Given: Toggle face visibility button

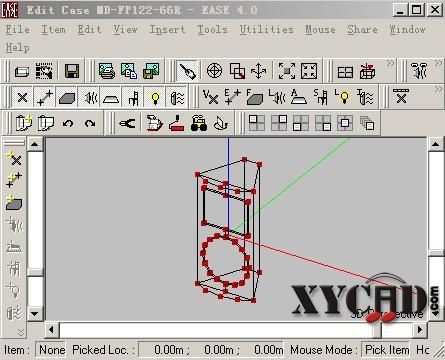Looking at the screenshot, I should point(67,98).
